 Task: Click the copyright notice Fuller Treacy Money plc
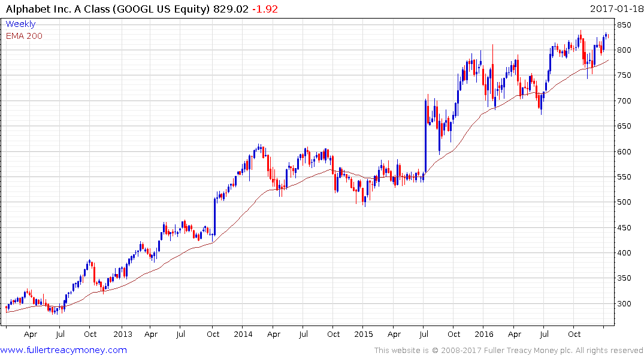tap(508, 351)
